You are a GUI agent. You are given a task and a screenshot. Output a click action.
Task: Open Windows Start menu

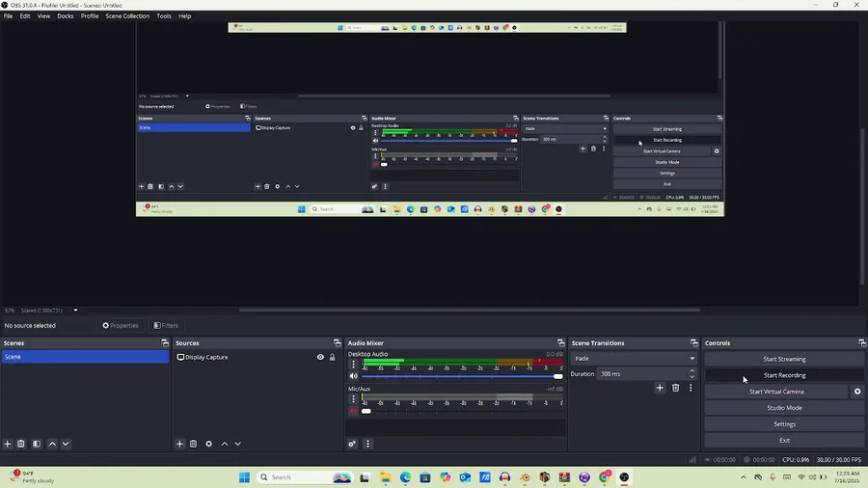(x=244, y=477)
